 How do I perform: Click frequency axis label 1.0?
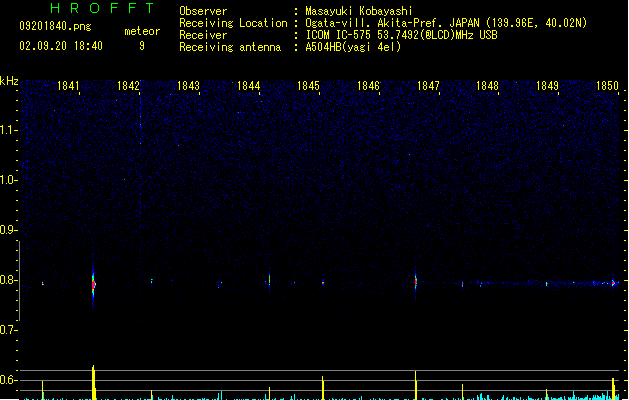[x=8, y=180]
